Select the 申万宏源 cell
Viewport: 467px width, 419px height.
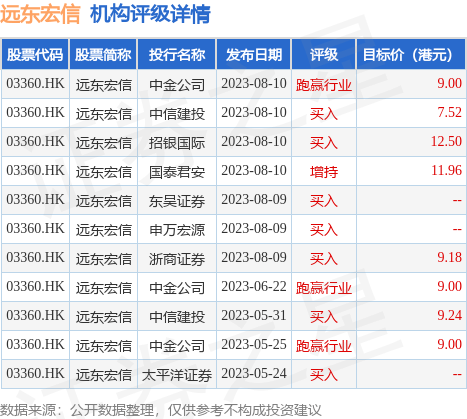pos(177,229)
